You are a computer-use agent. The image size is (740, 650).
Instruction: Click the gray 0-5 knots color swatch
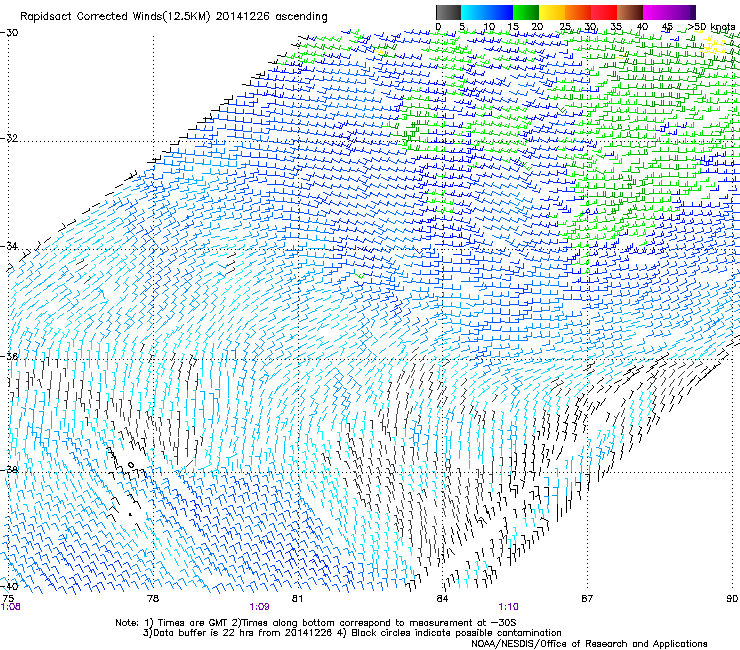[x=448, y=12]
